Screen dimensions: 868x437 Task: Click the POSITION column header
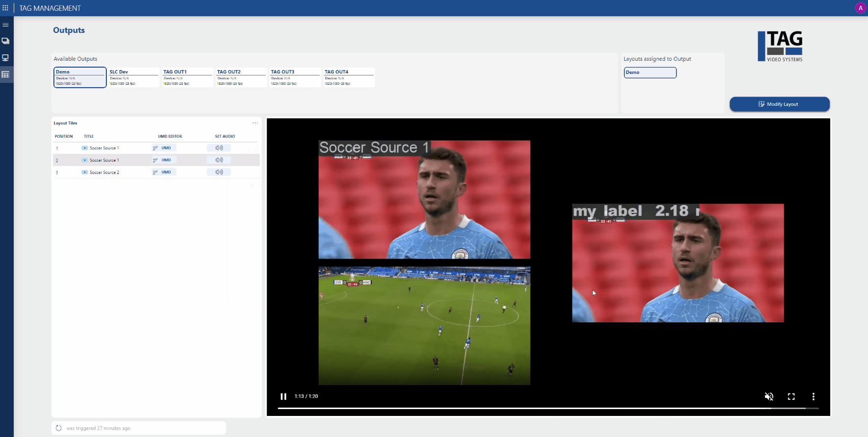coord(64,137)
